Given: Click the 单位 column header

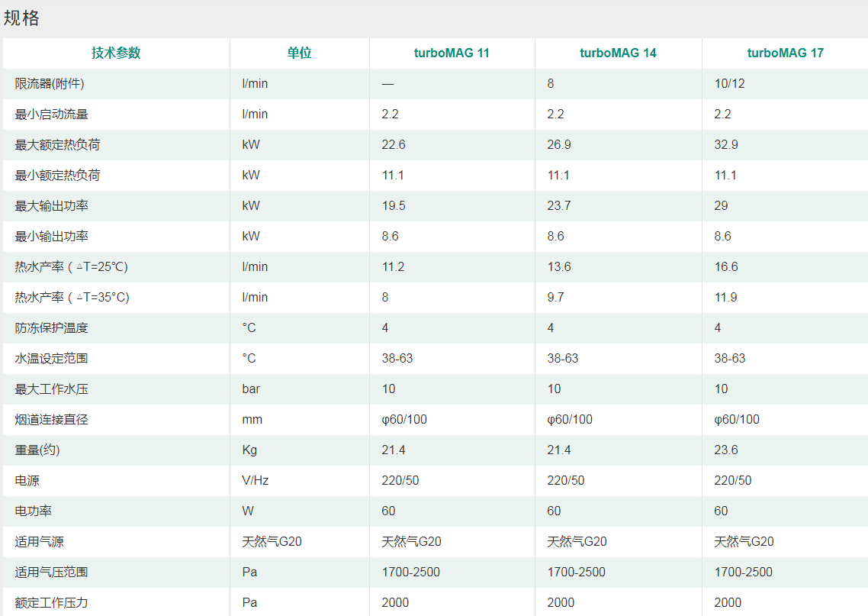Looking at the screenshot, I should point(299,53).
